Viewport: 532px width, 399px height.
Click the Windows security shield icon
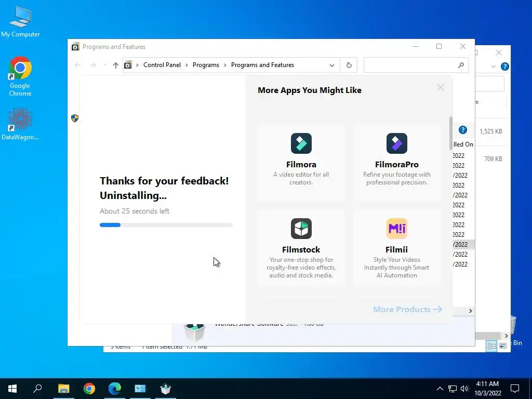click(75, 118)
